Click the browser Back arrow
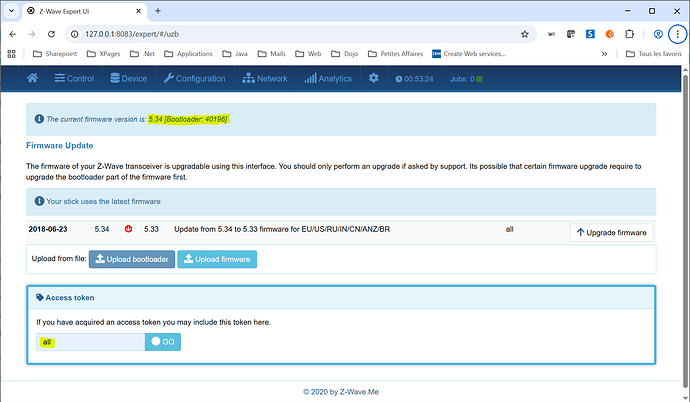Image resolution: width=690 pixels, height=402 pixels. (13, 34)
